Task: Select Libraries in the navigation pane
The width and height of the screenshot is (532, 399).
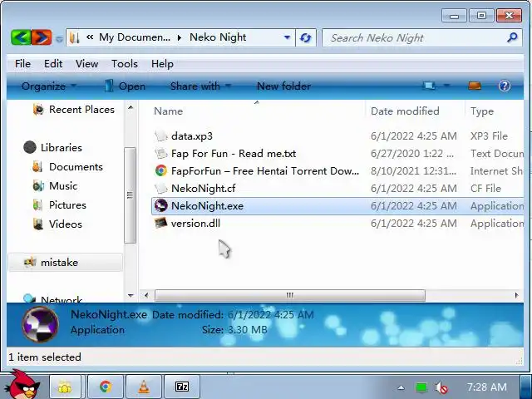Action: tap(61, 148)
